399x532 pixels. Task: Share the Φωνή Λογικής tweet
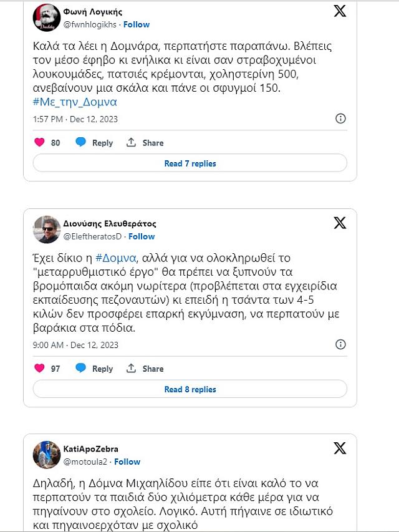[145, 142]
